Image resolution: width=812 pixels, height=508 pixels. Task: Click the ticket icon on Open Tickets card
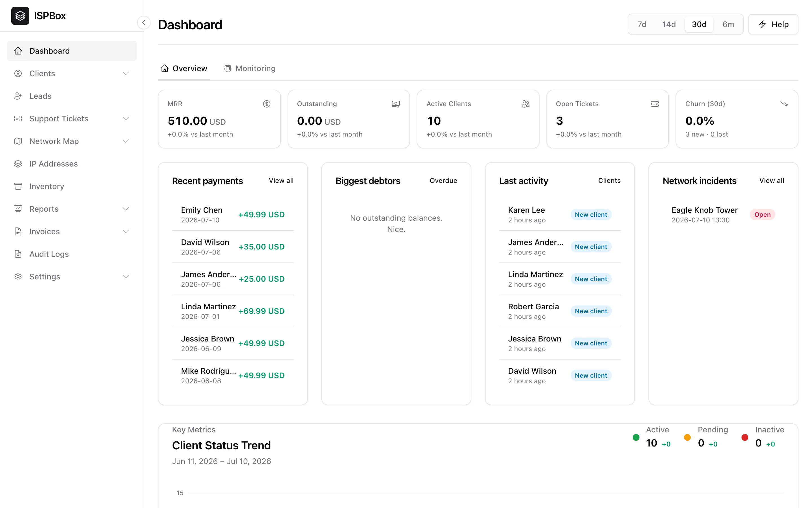click(x=655, y=104)
